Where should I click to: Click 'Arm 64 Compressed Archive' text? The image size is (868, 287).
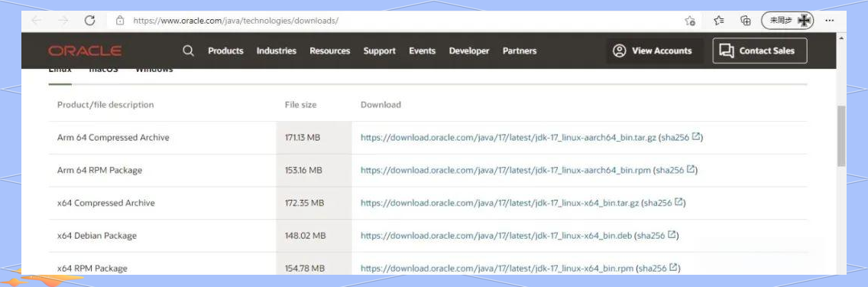[x=113, y=138]
